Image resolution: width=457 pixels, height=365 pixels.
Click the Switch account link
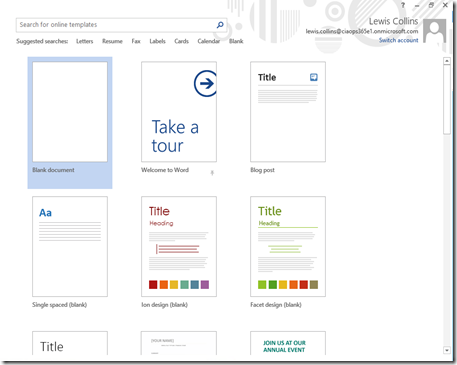coord(398,40)
